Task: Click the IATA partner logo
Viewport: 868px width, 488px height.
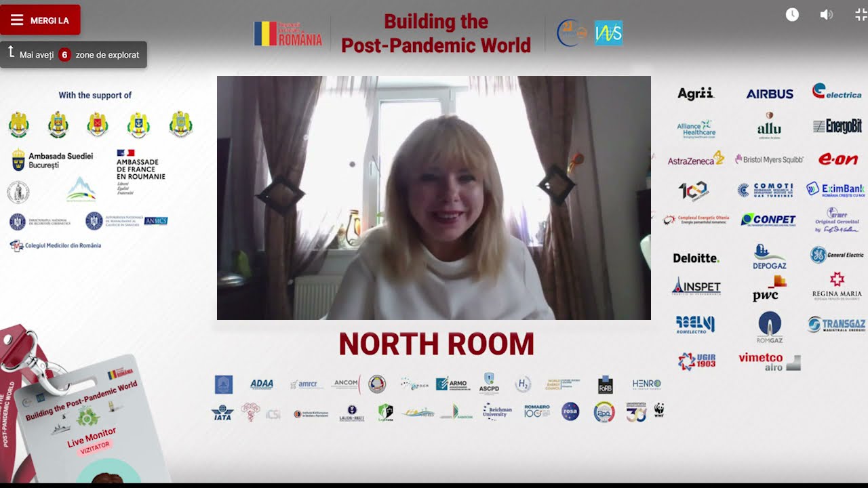Action: pos(222,412)
